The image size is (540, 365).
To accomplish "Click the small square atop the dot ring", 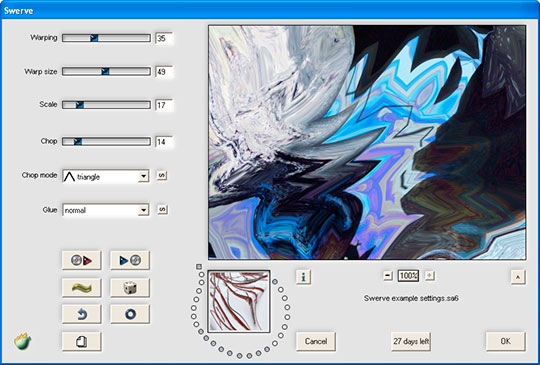I will point(199,267).
